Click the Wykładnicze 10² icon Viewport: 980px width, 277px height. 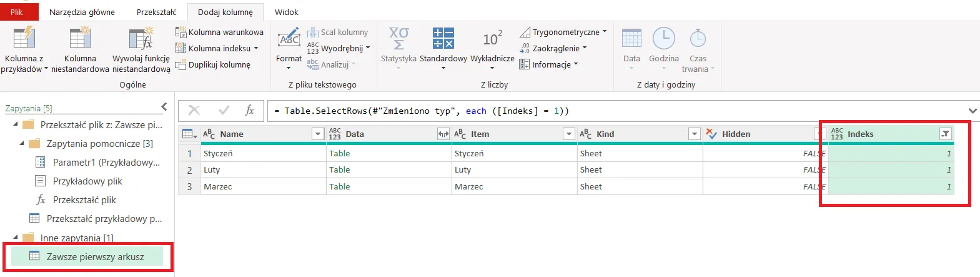[492, 39]
